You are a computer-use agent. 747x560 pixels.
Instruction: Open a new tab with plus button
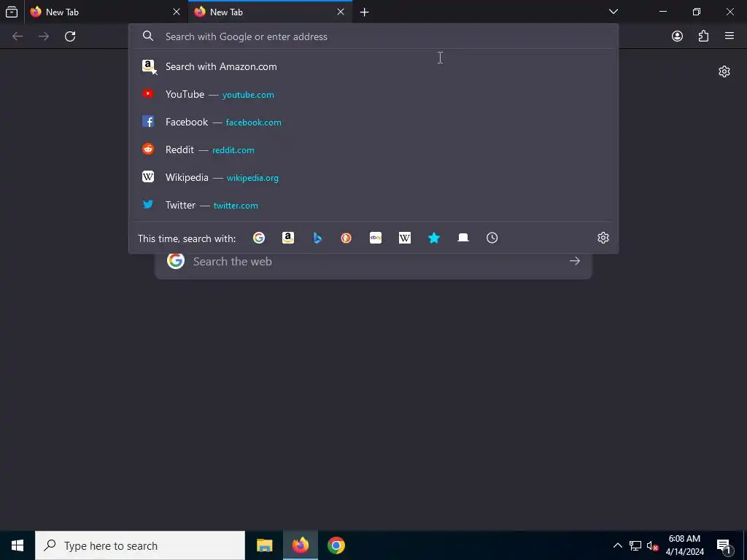[x=365, y=12]
